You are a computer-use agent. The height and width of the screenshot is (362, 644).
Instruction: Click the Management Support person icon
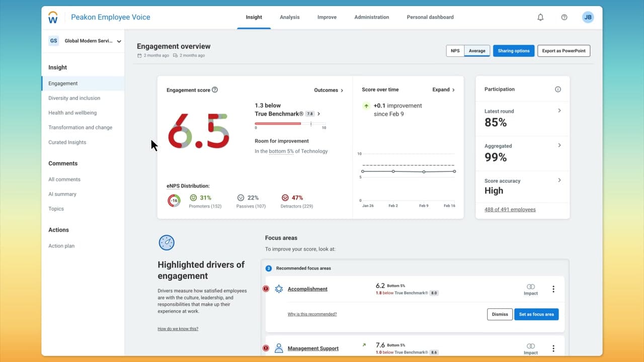[279, 348]
